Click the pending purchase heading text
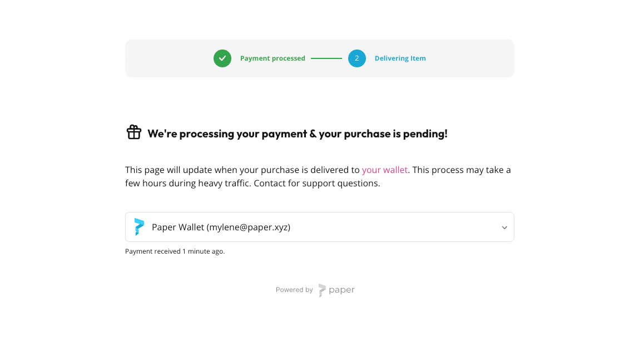This screenshot has height=361, width=644. pos(298,134)
